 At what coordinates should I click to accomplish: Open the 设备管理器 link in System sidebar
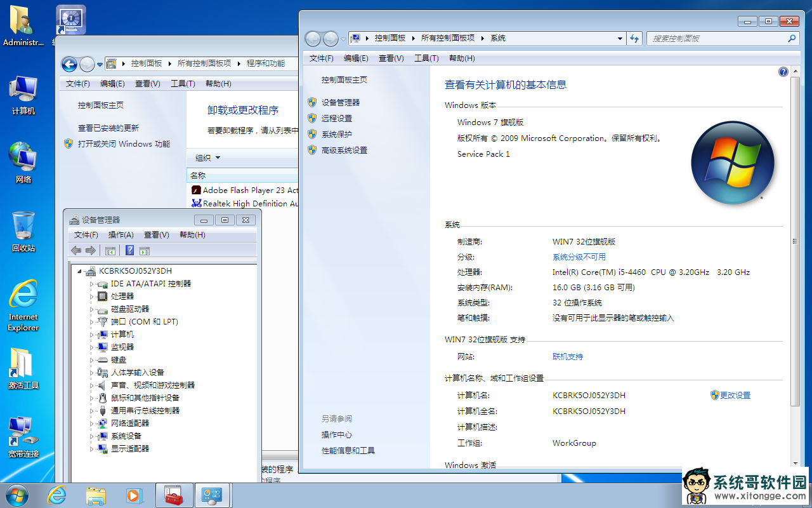(x=341, y=102)
